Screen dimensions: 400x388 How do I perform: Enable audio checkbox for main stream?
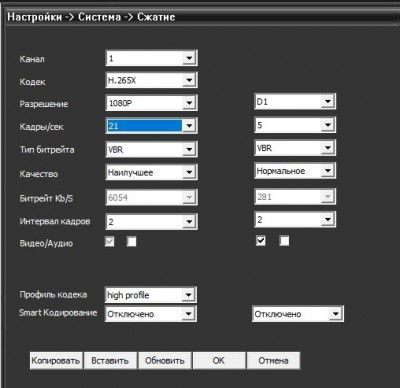132,241
